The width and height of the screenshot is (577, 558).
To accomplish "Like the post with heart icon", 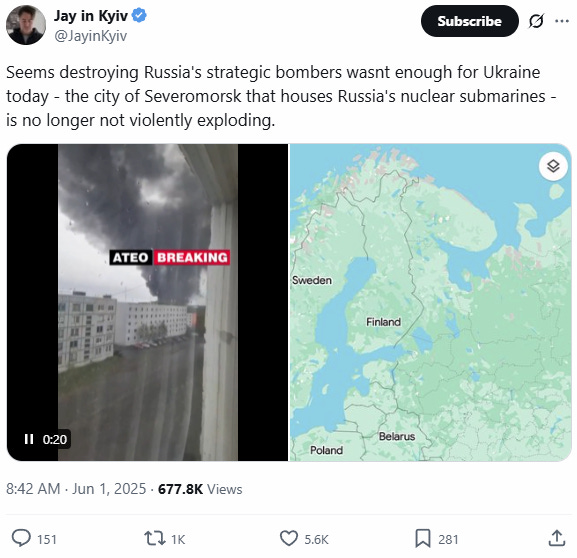I will click(289, 538).
